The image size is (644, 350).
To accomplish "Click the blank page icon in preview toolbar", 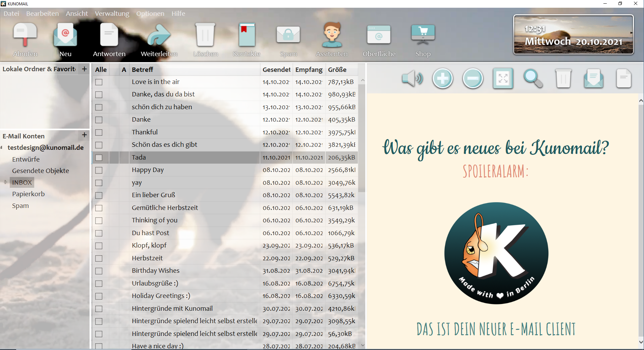I will pos(624,79).
